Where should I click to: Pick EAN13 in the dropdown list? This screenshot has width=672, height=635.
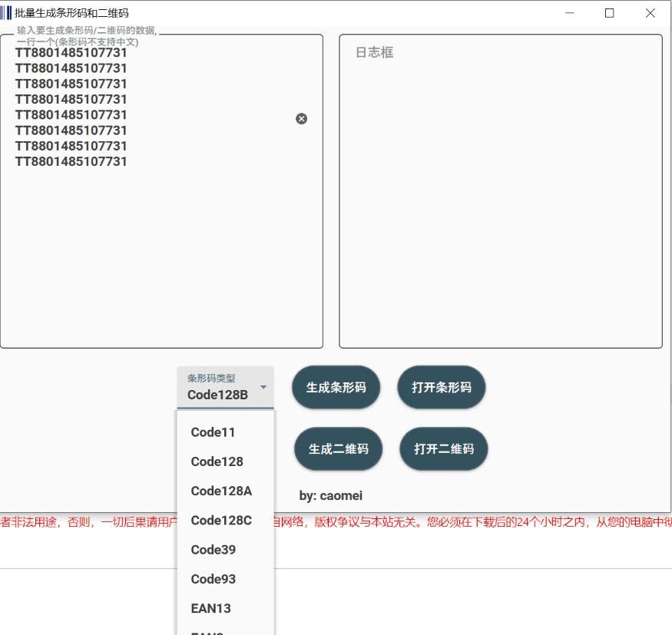point(225,608)
